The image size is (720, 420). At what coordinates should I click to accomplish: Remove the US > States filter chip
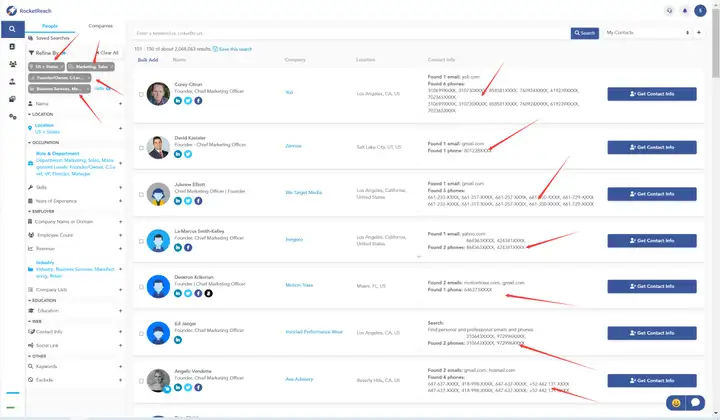(62, 67)
